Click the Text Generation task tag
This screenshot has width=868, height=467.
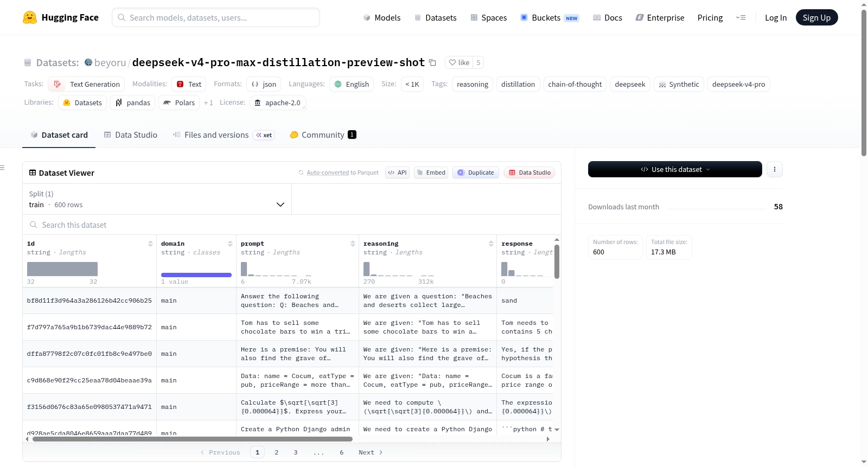pyautogui.click(x=86, y=84)
